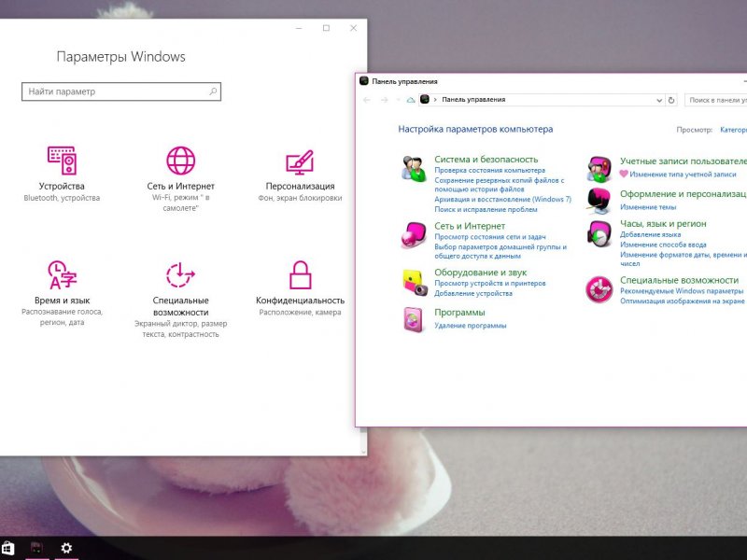747x560 pixels.
Task: Open Оборудование и звук heading link
Action: click(x=480, y=273)
